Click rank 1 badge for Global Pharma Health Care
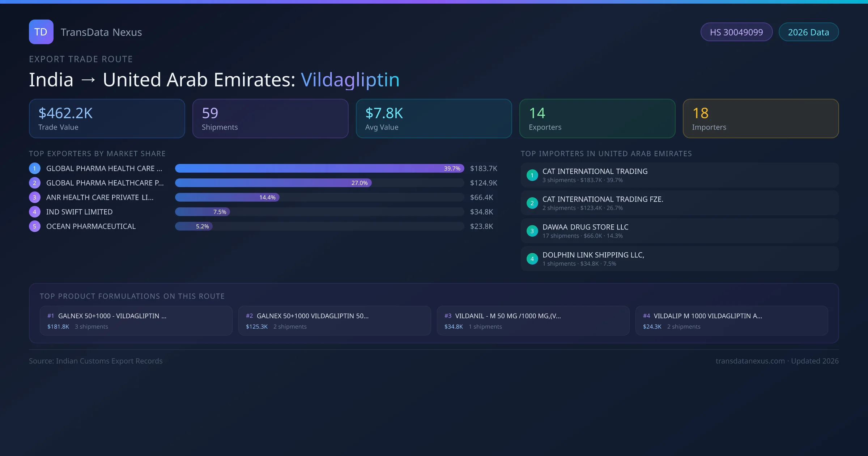Viewport: 868px width, 456px height. [x=34, y=168]
